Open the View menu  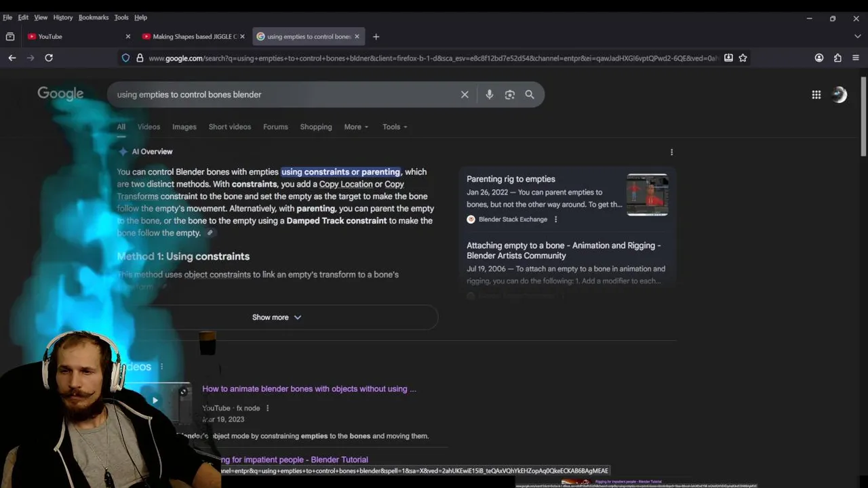(41, 17)
